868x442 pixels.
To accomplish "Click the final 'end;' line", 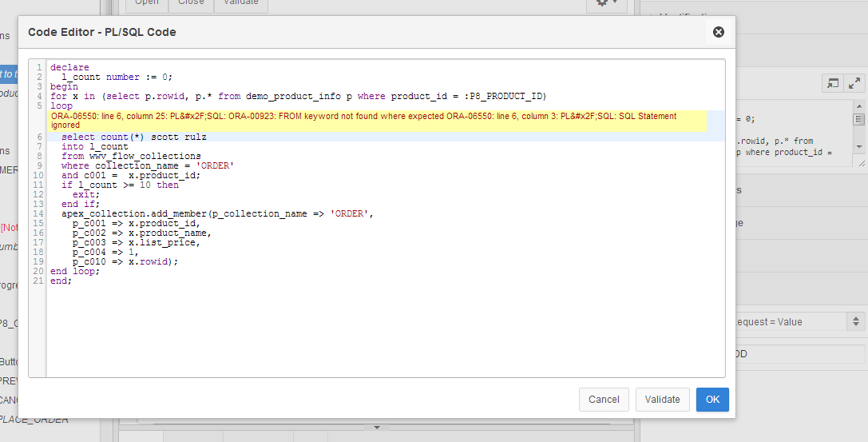I will [61, 281].
